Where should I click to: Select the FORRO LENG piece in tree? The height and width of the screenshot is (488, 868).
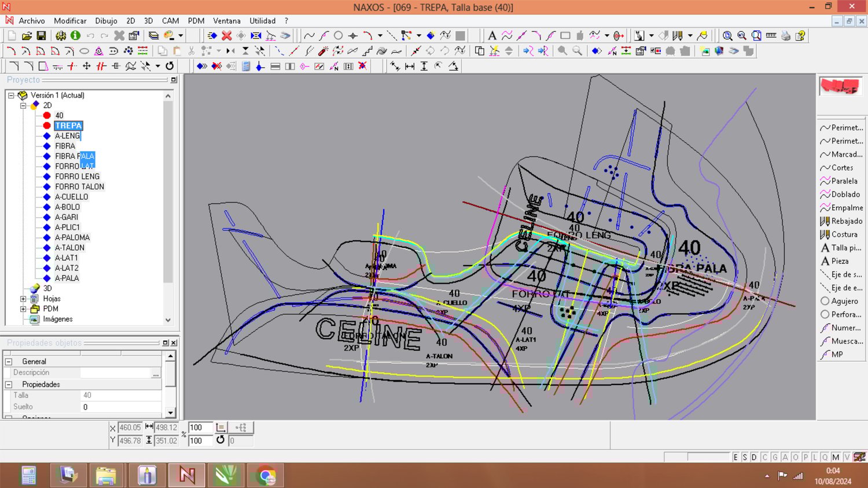click(x=77, y=177)
